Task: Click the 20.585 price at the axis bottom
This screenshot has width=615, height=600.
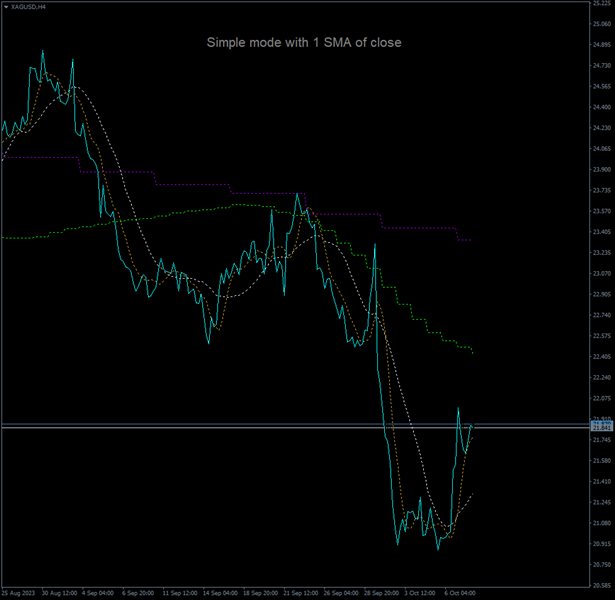Action: (x=601, y=585)
